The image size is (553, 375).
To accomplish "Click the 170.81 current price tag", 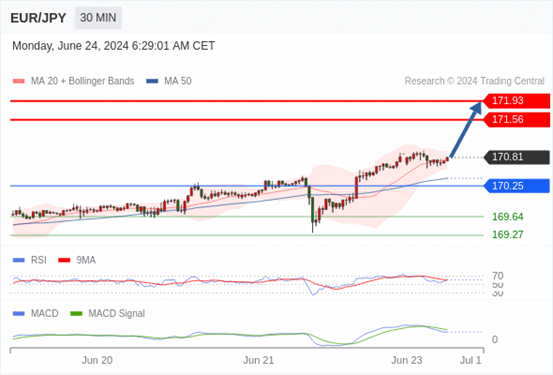I will point(516,157).
